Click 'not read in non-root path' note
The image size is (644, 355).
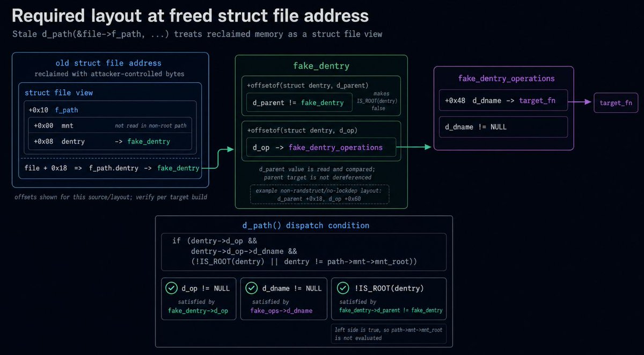point(150,126)
